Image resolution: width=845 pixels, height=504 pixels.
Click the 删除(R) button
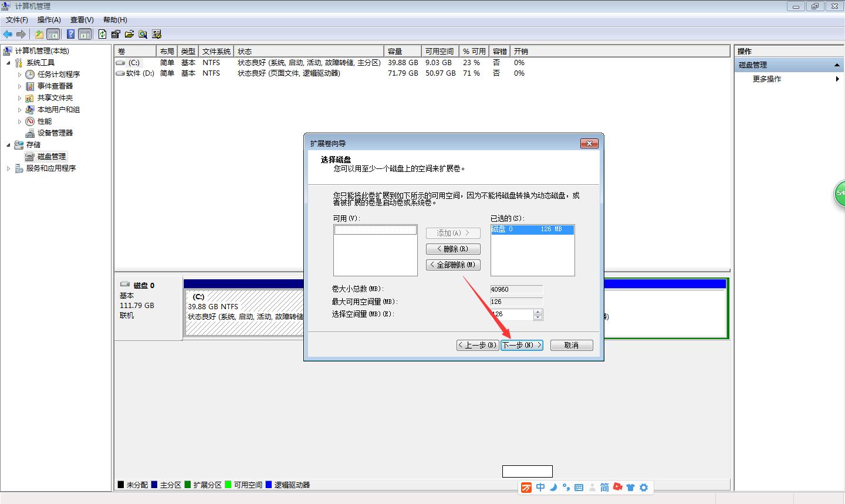(453, 249)
